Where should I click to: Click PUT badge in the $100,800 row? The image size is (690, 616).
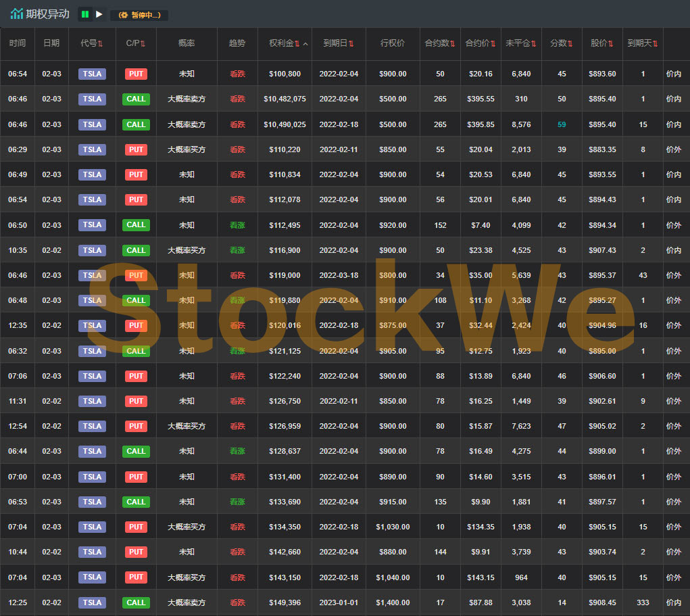click(x=136, y=74)
